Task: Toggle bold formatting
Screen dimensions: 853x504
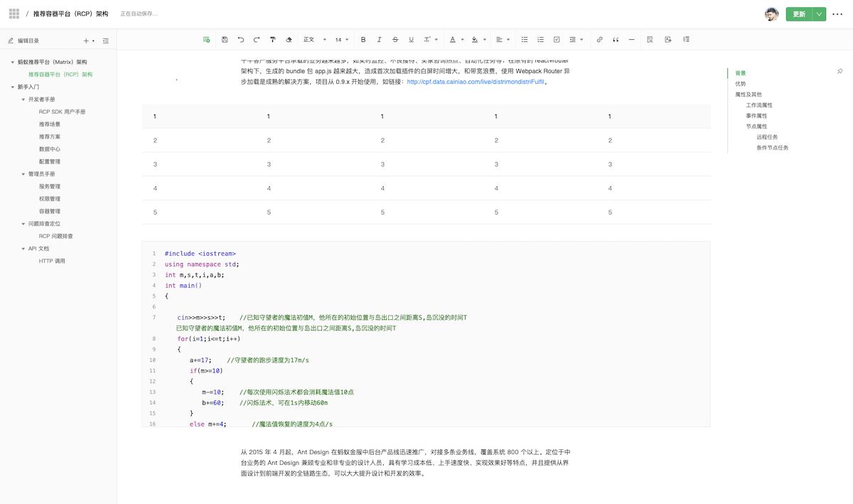Action: 363,40
